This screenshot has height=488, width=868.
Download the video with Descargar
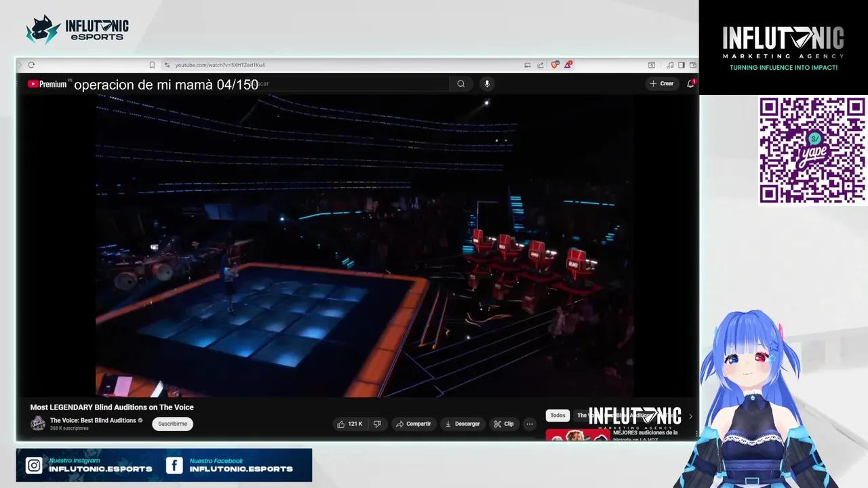462,424
